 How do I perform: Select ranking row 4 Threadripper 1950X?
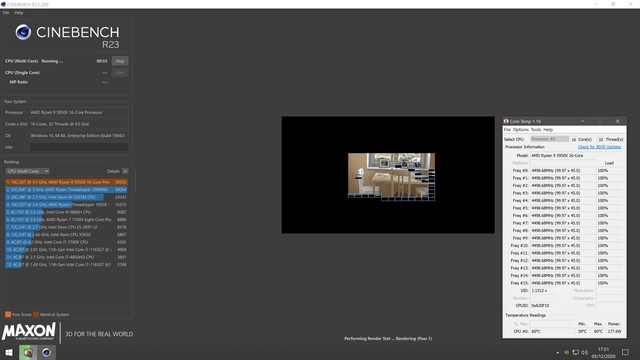tap(66, 204)
